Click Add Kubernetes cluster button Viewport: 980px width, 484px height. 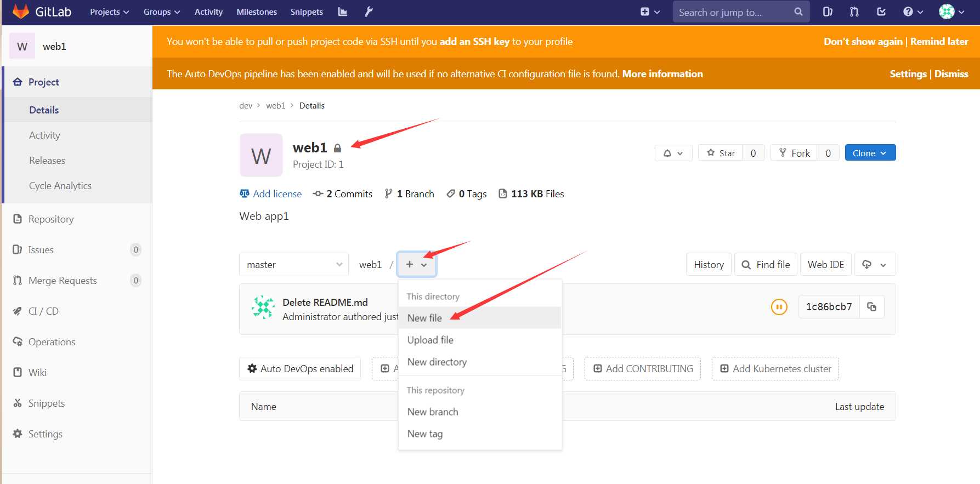775,368
